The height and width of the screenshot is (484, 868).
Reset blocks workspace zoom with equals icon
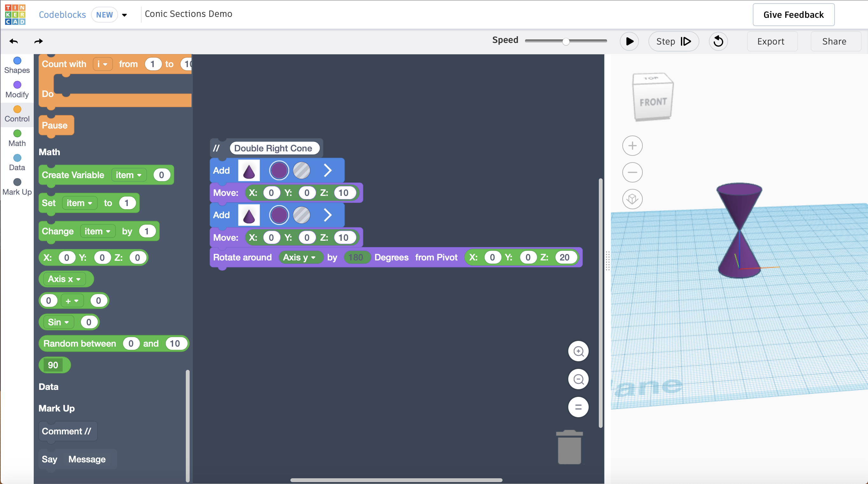click(x=578, y=407)
